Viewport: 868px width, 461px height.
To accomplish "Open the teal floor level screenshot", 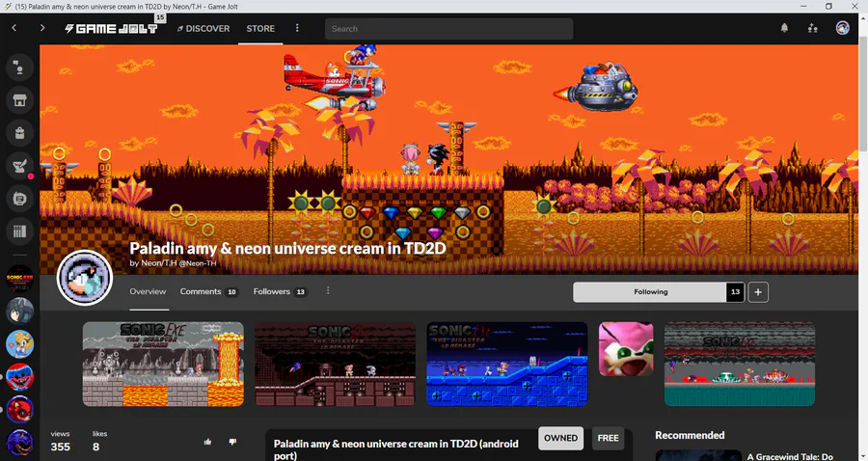I will click(x=740, y=365).
